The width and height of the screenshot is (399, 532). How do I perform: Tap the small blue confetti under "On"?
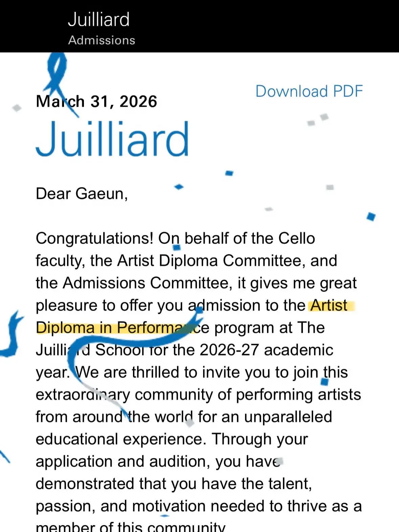177,248
